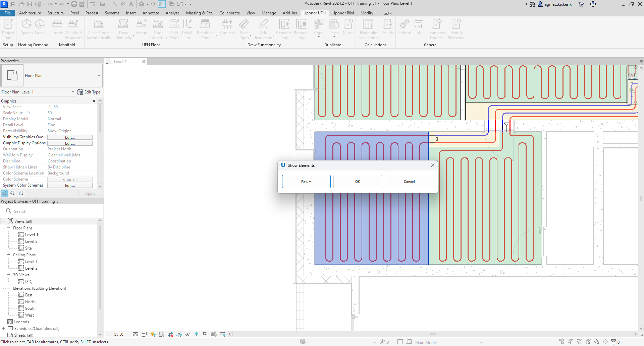Screen dimensions: 644x346
Task: Collapse the Elevations (Building Elevation) node
Action: 9,288
